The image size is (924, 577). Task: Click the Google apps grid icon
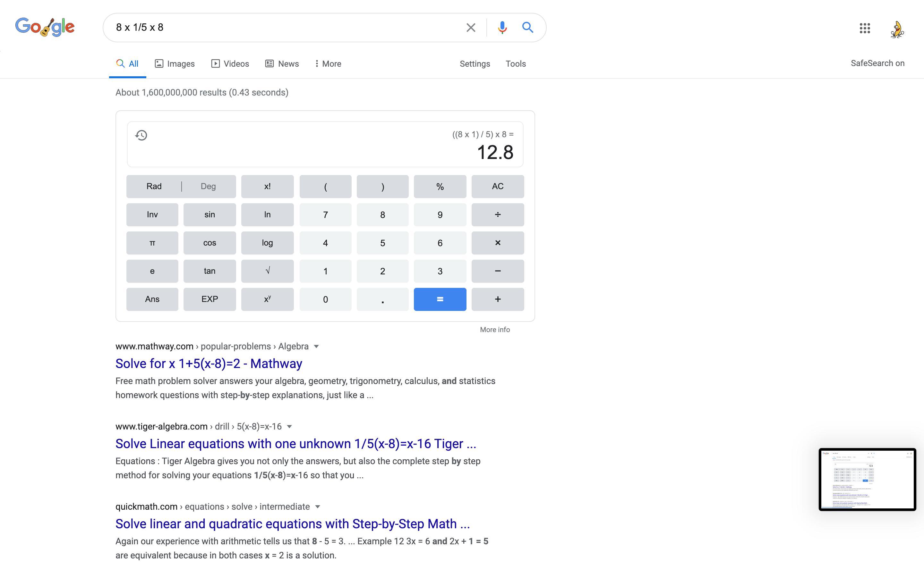tap(865, 27)
